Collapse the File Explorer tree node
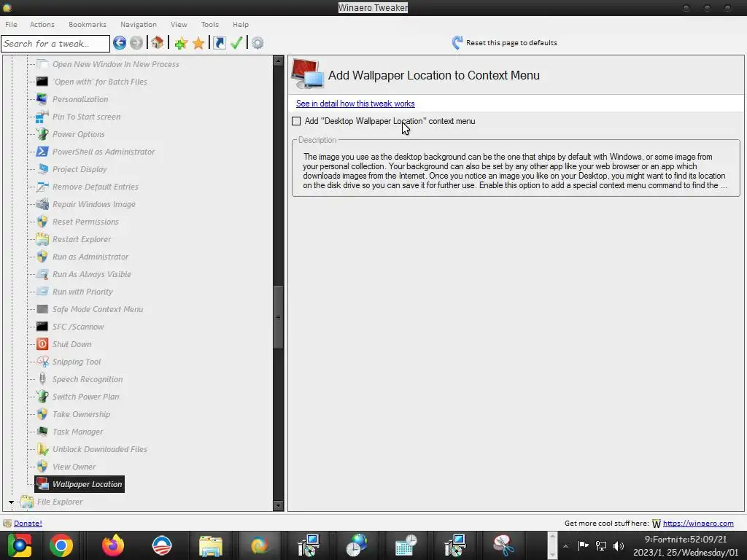The image size is (747, 560). (x=12, y=502)
